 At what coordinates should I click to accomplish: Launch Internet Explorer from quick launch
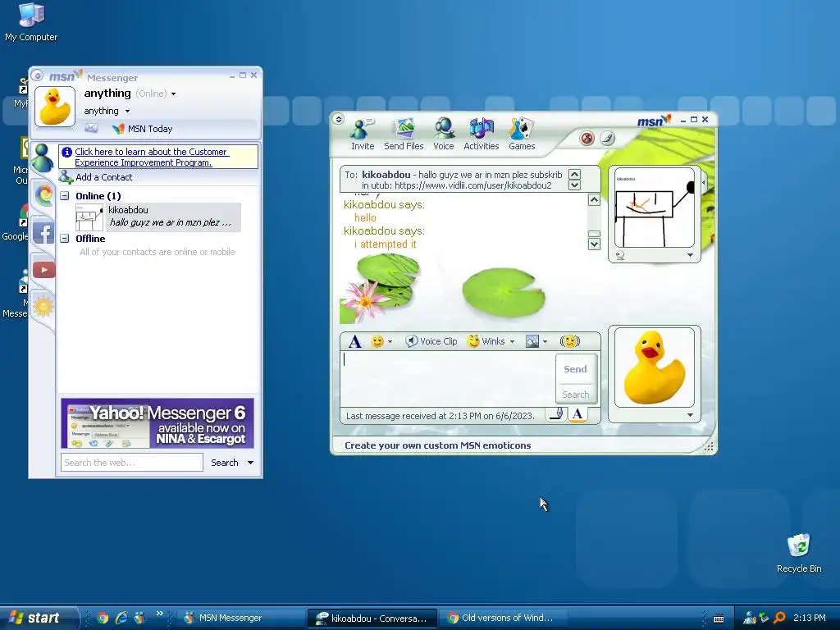click(121, 618)
